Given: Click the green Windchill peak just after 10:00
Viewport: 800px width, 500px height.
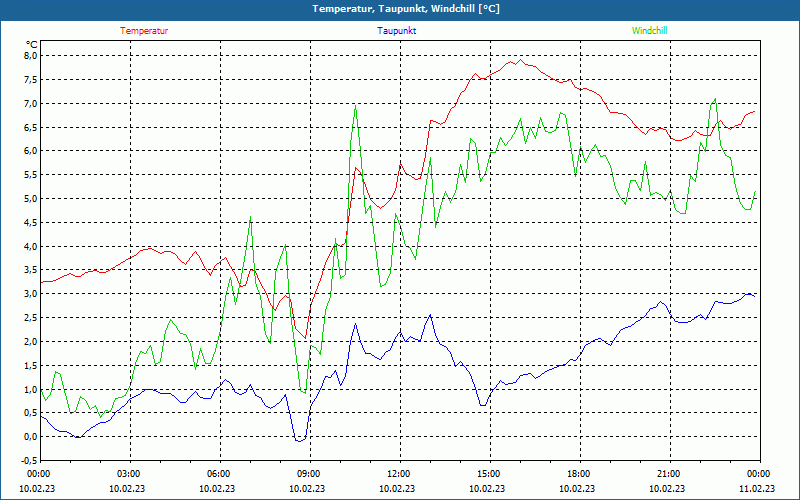Looking at the screenshot, I should coord(355,107).
